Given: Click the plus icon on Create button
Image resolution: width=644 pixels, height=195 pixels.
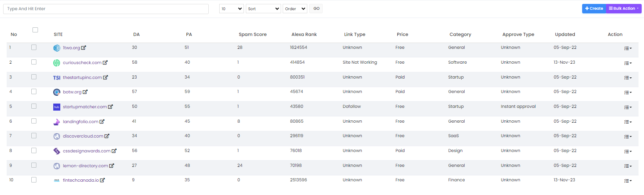Looking at the screenshot, I should (x=587, y=9).
